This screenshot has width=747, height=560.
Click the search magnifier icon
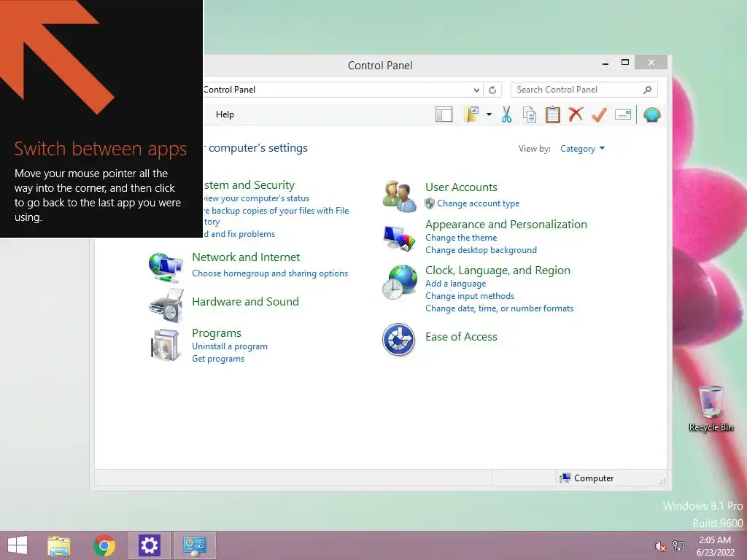point(647,90)
